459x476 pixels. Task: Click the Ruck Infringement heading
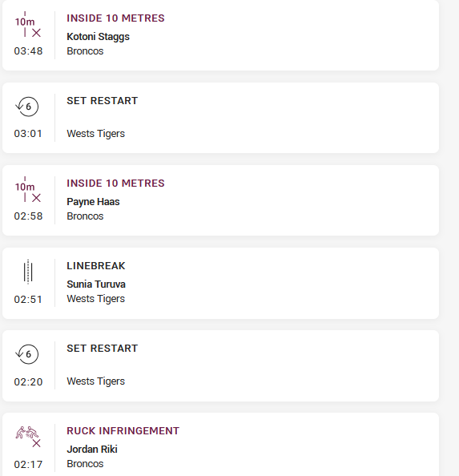tap(123, 431)
